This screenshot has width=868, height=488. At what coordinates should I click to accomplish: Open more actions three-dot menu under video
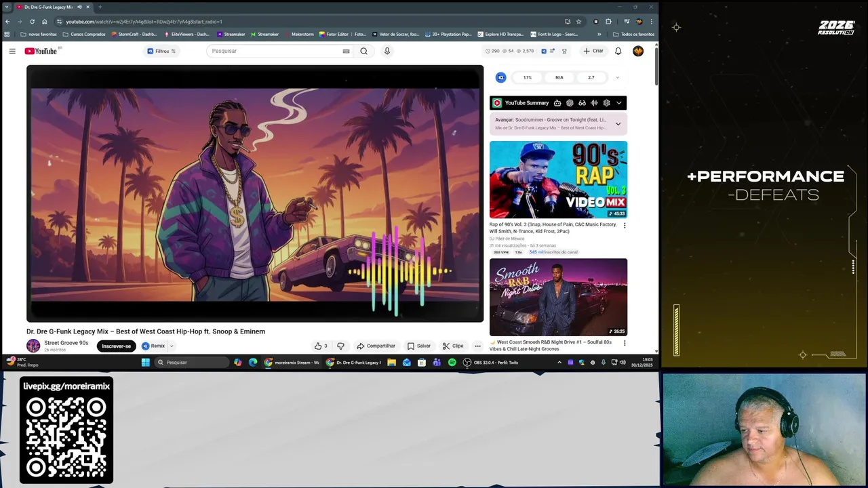coord(477,346)
